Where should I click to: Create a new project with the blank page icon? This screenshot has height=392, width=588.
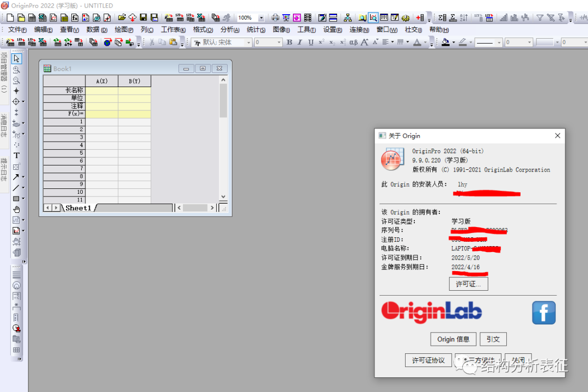[x=10, y=17]
